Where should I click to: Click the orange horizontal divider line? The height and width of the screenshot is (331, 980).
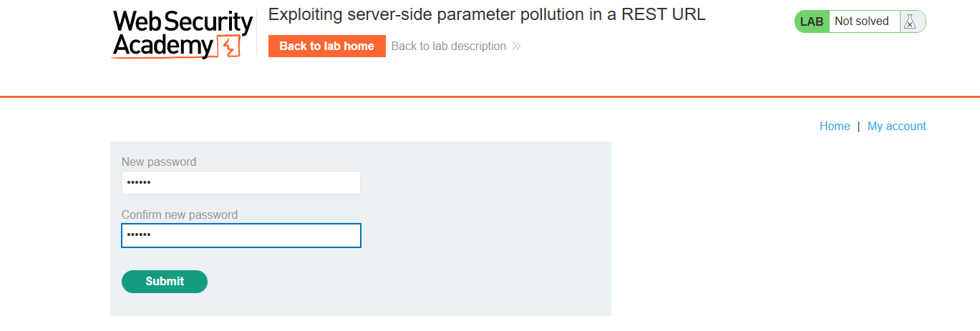(490, 97)
